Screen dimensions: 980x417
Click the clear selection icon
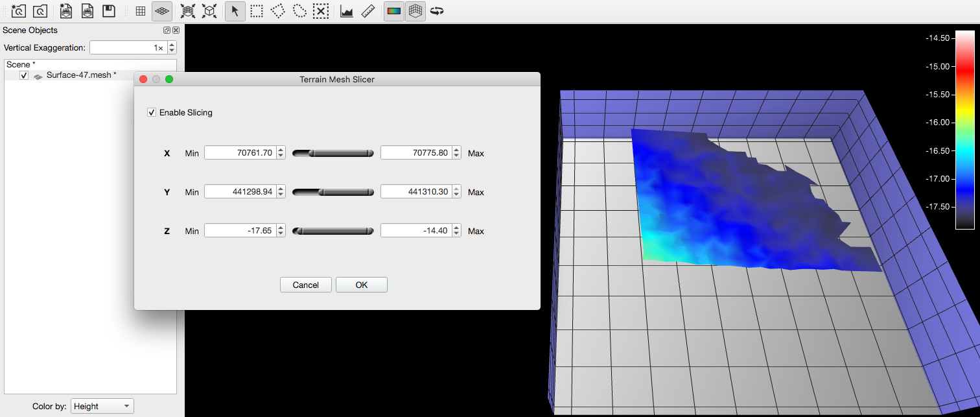(x=320, y=11)
